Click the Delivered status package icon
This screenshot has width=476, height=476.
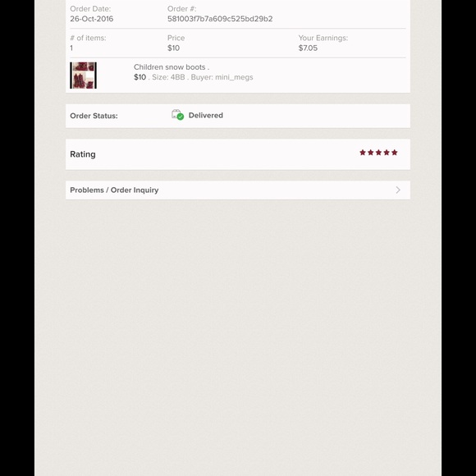pos(177,115)
